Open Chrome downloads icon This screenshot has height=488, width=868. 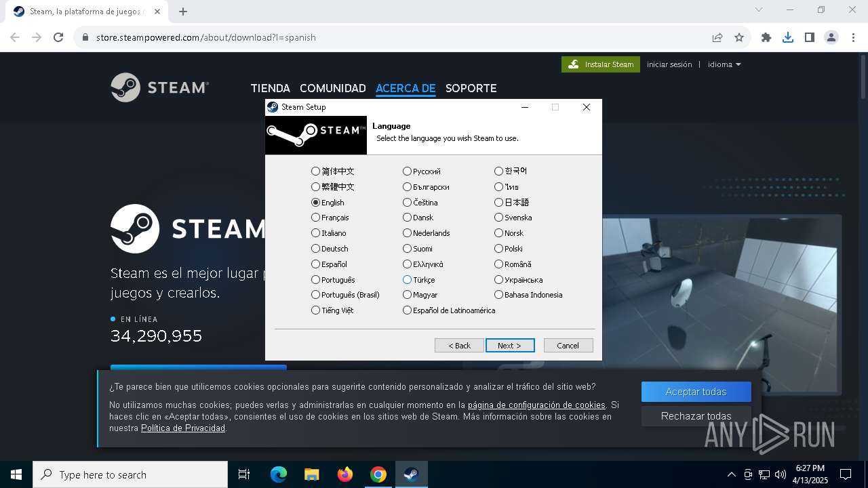click(788, 37)
